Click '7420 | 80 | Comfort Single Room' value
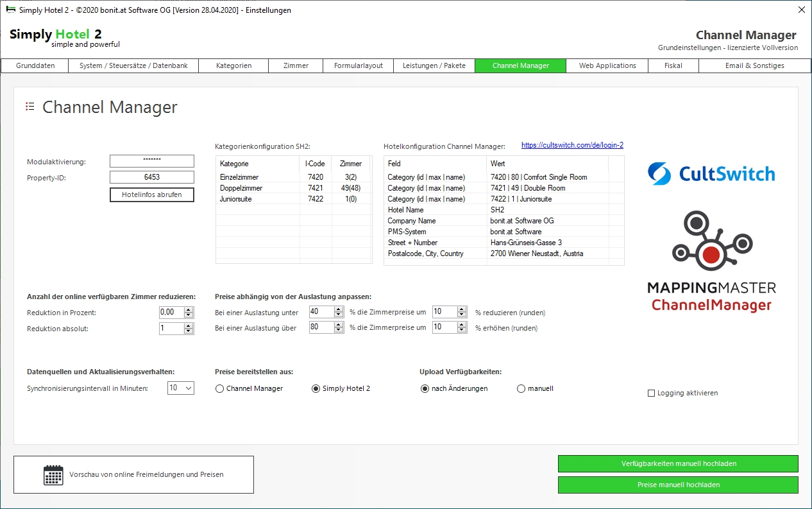 point(539,177)
